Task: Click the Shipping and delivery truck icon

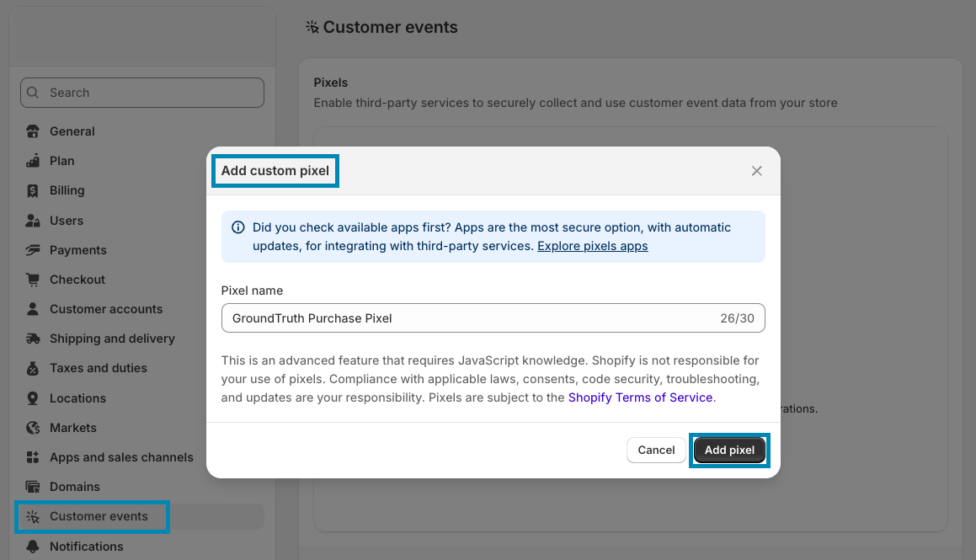Action: click(x=33, y=339)
